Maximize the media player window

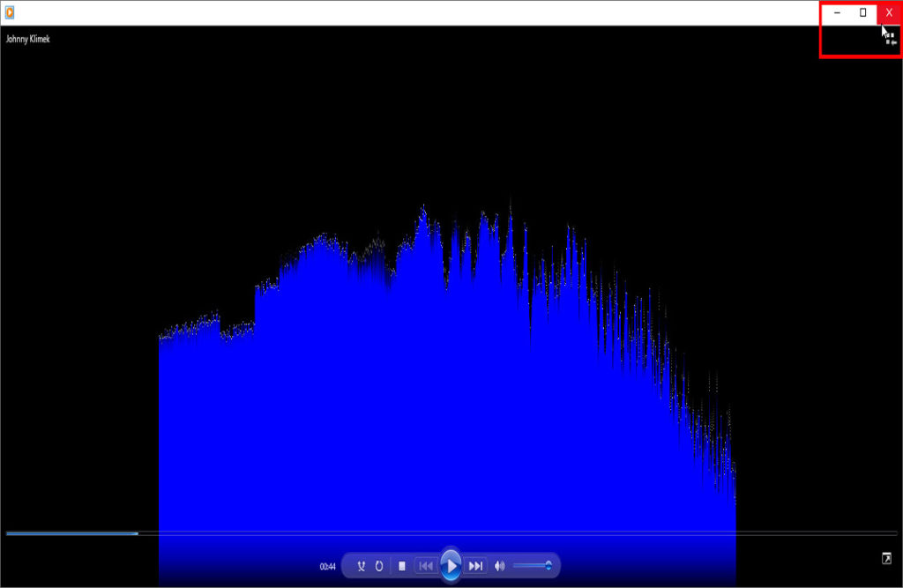coord(863,12)
